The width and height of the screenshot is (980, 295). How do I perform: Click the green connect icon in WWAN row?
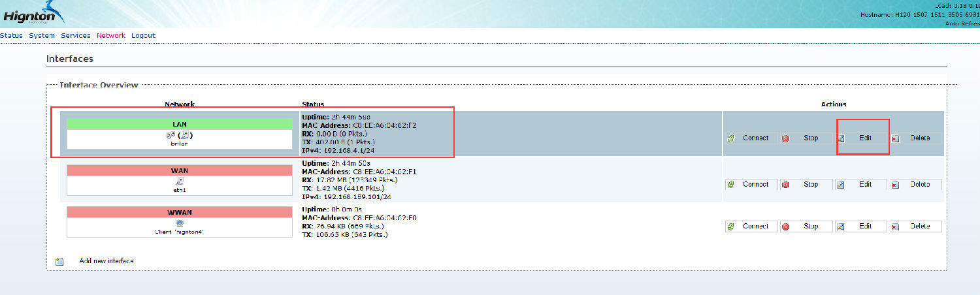point(730,226)
